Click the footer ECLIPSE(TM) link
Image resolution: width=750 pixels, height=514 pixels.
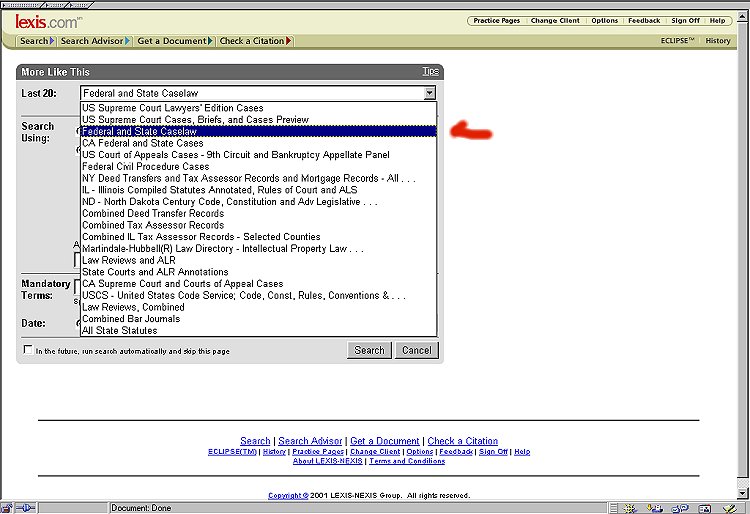[232, 451]
